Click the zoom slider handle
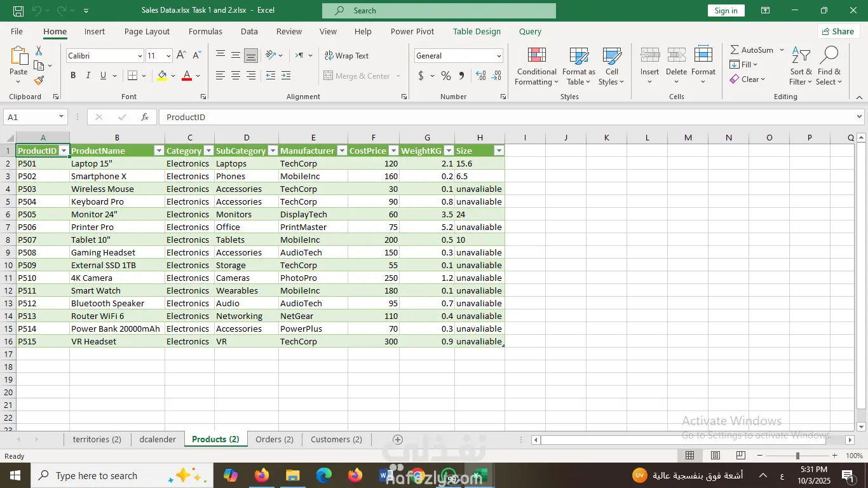This screenshot has width=868, height=488. click(x=797, y=456)
